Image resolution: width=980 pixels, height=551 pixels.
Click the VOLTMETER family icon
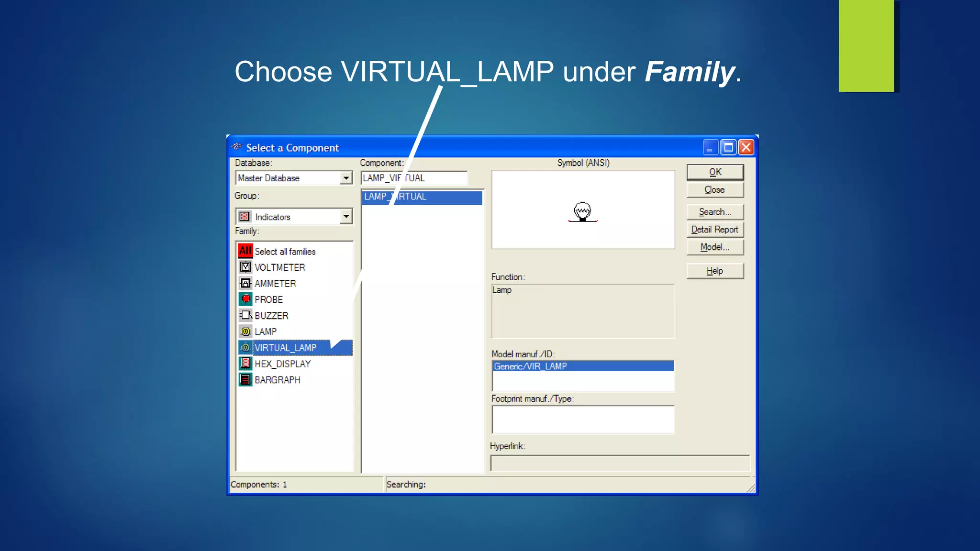[245, 267]
